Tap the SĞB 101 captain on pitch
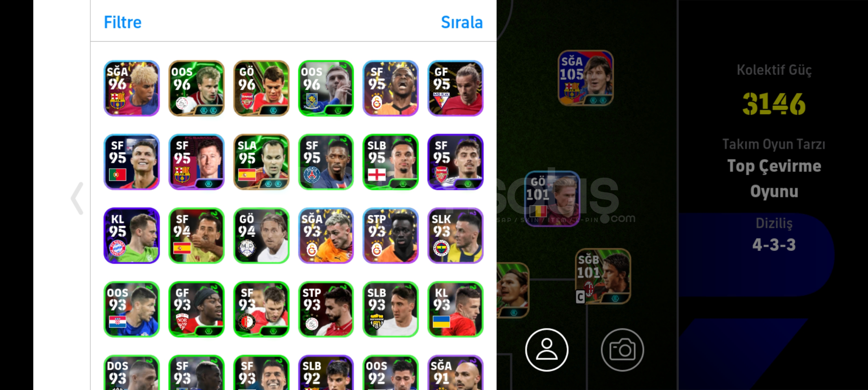 click(x=603, y=276)
